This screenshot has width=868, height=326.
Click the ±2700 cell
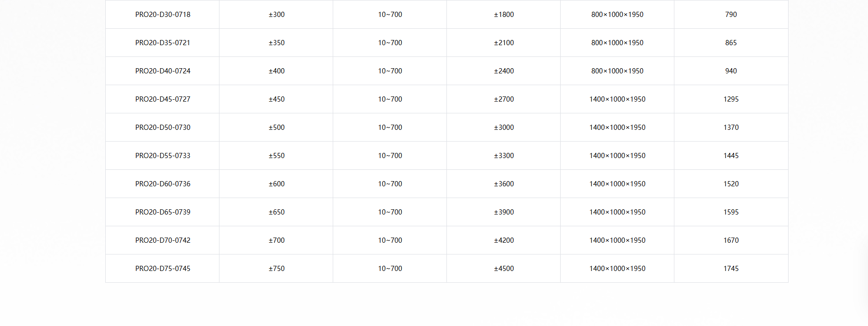click(504, 99)
